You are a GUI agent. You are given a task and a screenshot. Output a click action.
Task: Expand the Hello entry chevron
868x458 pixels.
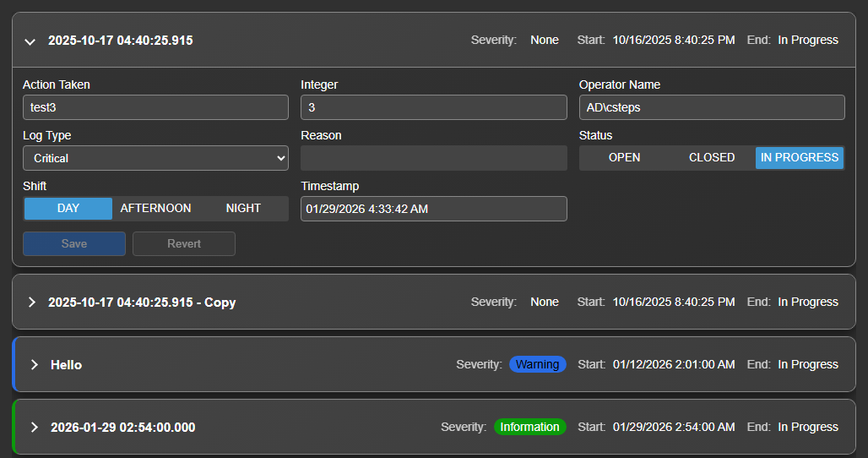(35, 364)
